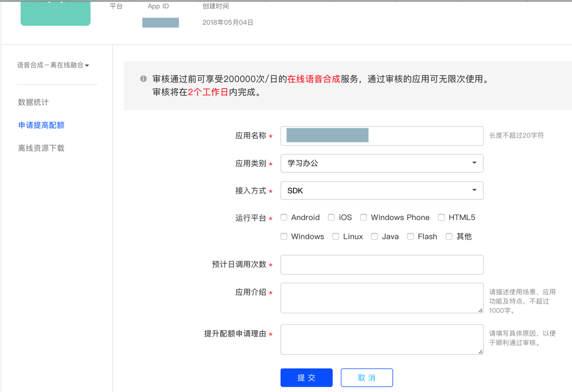
Task: Click the creation date 2018年05月04日
Action: 228,22
